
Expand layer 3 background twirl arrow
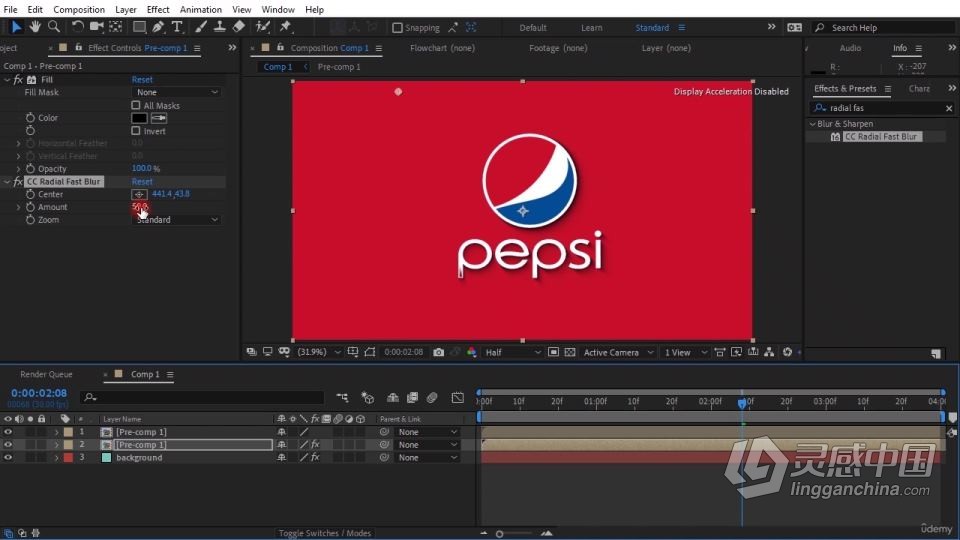pos(56,457)
